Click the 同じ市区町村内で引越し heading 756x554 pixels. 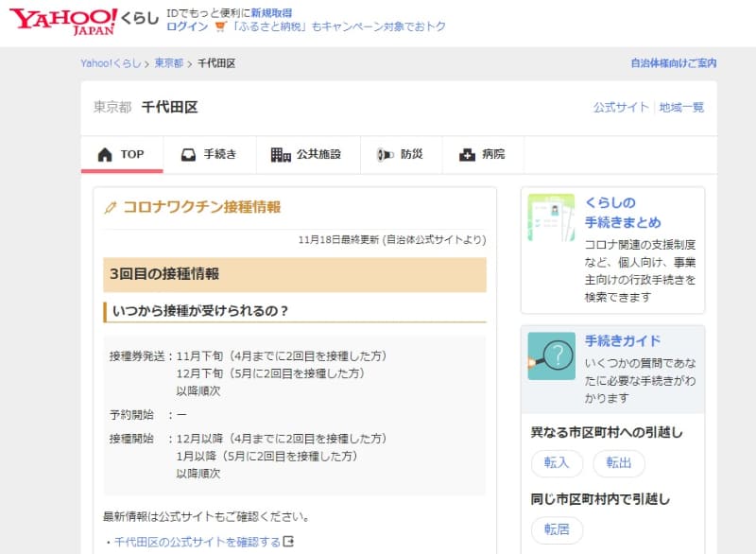pos(600,499)
